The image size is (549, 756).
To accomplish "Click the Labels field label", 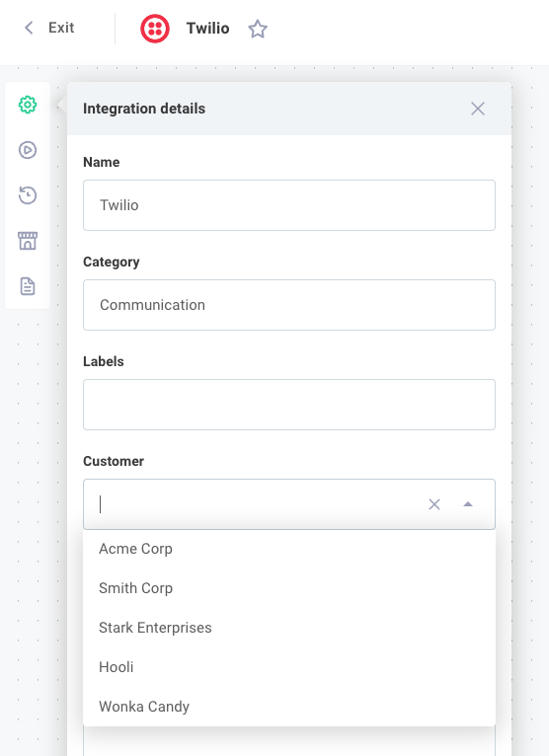I will [104, 361].
